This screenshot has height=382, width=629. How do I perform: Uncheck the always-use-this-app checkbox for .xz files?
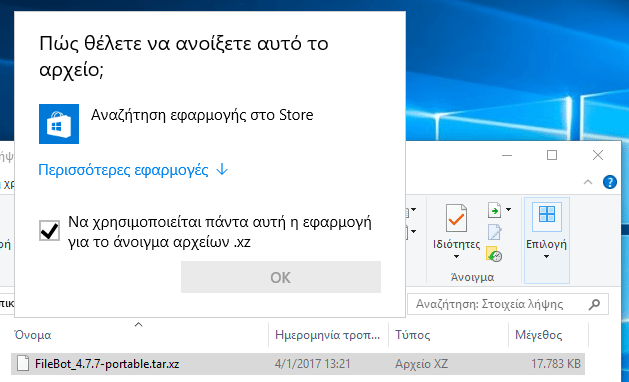(x=49, y=231)
